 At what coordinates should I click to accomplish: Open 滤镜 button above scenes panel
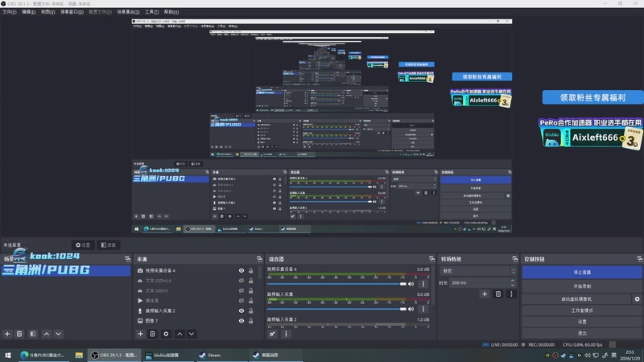click(109, 245)
